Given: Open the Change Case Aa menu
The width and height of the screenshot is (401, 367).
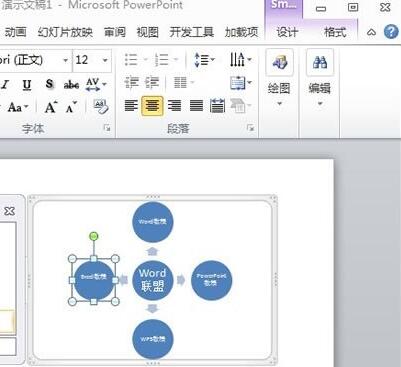Looking at the screenshot, I should click(18, 107).
